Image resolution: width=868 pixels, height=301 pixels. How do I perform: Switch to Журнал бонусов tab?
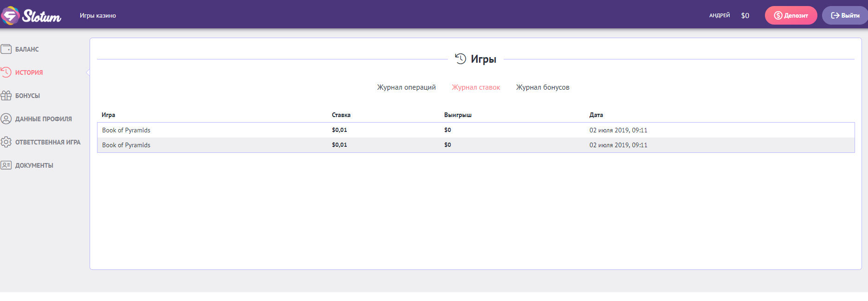click(x=543, y=87)
